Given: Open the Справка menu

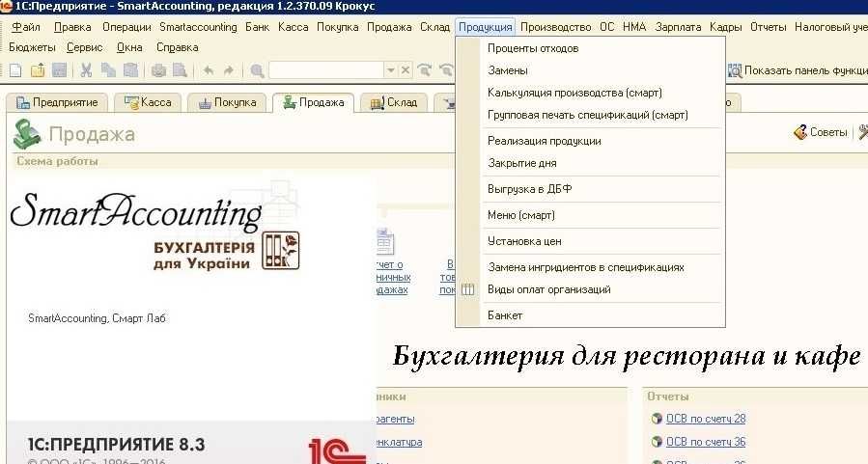Looking at the screenshot, I should pyautogui.click(x=177, y=47).
